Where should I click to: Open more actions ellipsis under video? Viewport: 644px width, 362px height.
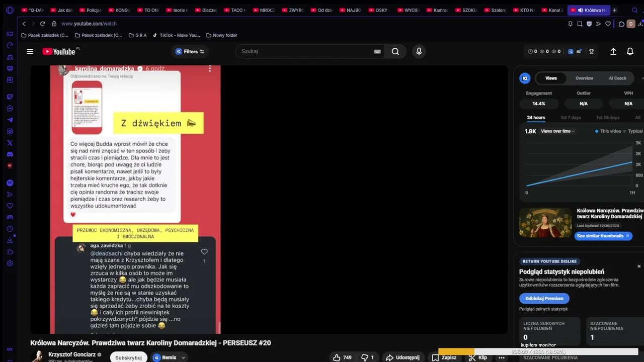tap(501, 357)
